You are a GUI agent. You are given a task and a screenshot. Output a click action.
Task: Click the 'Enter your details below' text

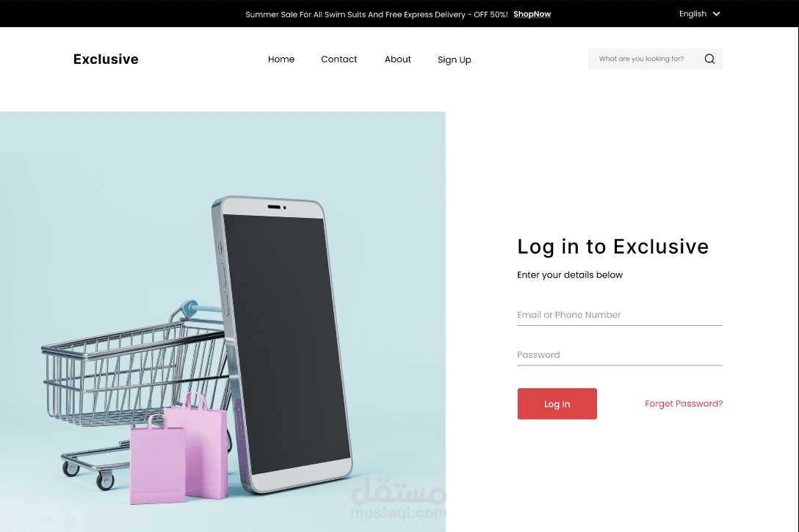click(x=570, y=275)
